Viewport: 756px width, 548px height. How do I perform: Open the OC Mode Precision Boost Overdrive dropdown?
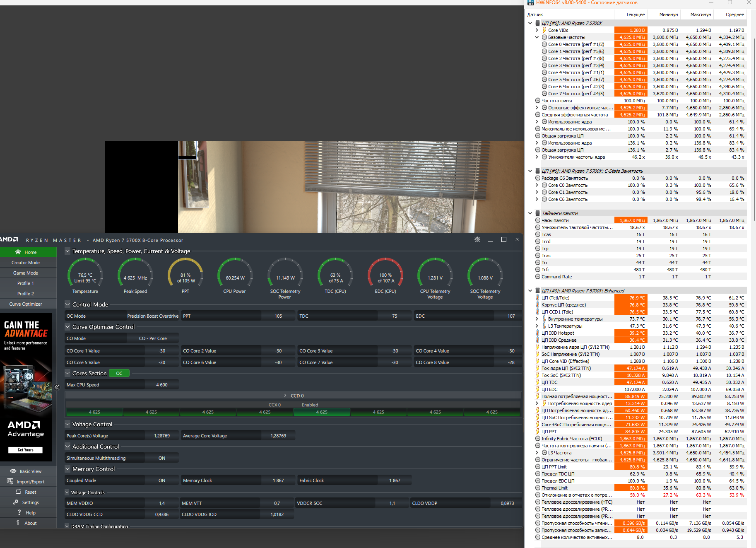point(153,316)
